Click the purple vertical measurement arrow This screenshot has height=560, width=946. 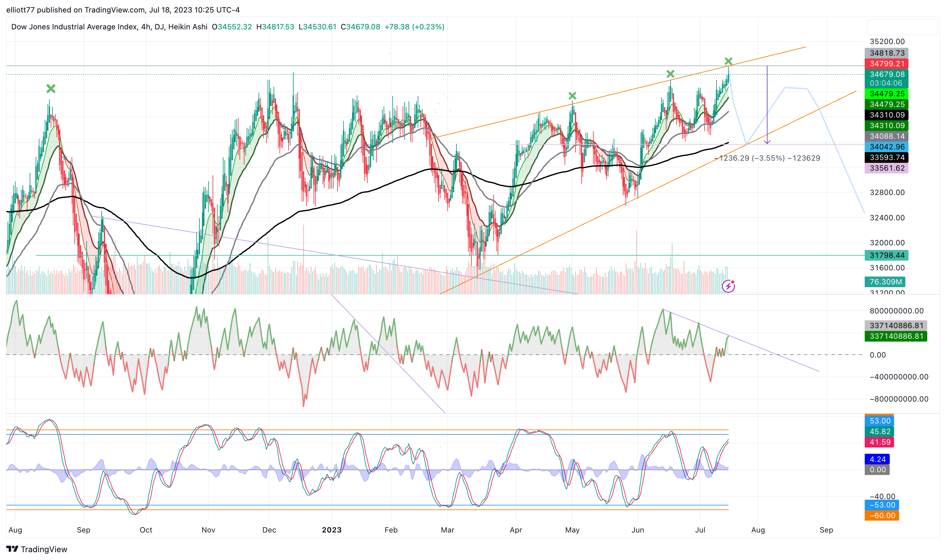point(767,104)
